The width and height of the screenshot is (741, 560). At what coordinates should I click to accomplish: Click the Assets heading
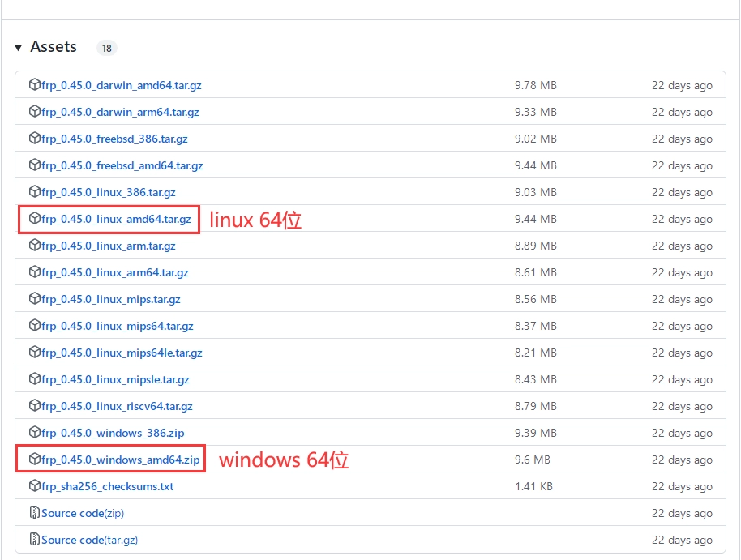point(54,47)
